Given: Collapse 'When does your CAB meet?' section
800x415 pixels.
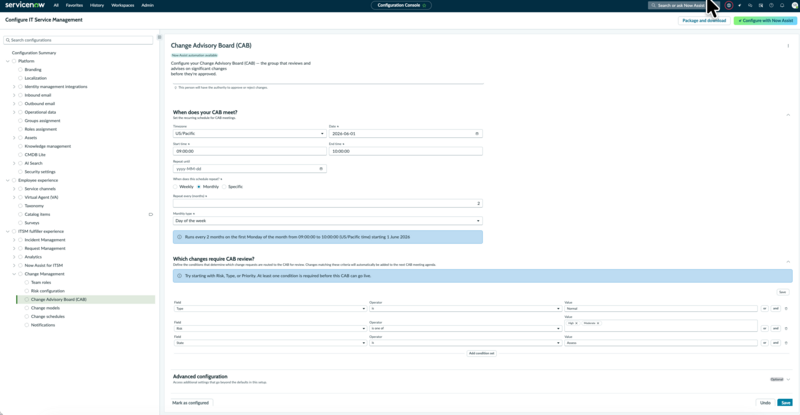Looking at the screenshot, I should (x=788, y=115).
